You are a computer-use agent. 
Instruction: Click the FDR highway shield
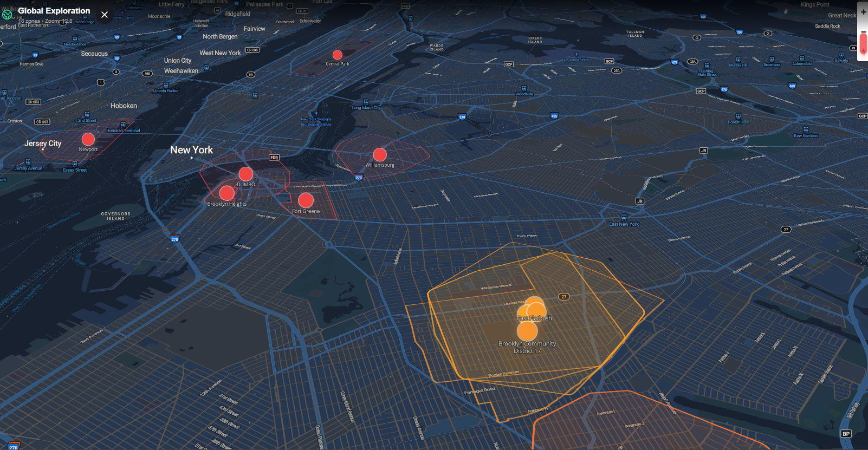274,158
